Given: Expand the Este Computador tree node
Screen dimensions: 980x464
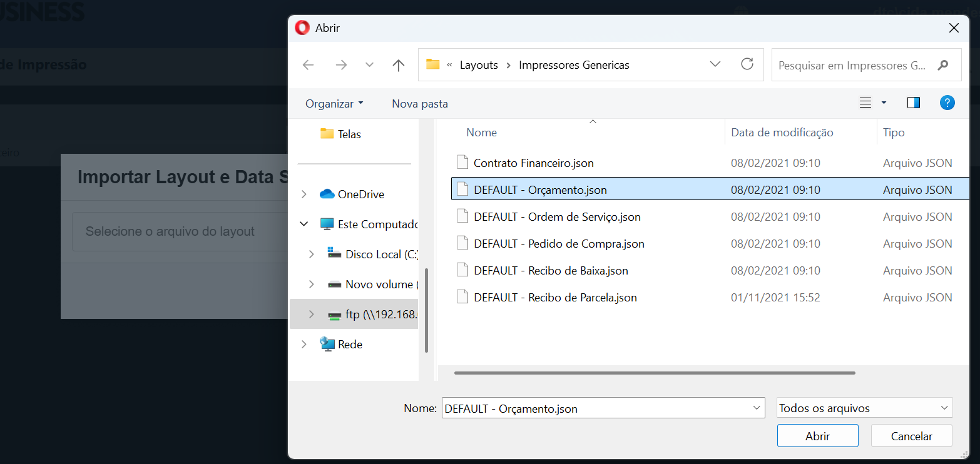Looking at the screenshot, I should tap(304, 223).
